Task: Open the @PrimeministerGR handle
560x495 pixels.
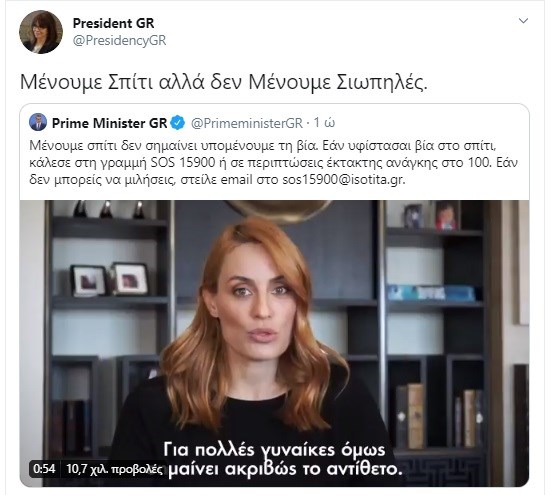Action: tap(247, 123)
